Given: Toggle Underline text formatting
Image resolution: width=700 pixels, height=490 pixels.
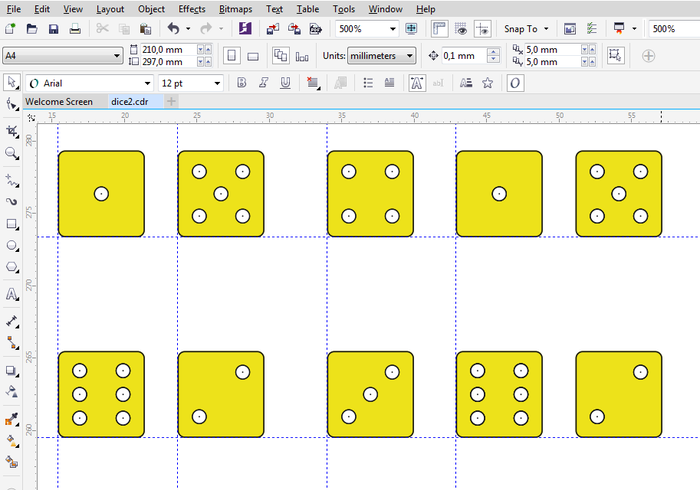Looking at the screenshot, I should (x=286, y=83).
